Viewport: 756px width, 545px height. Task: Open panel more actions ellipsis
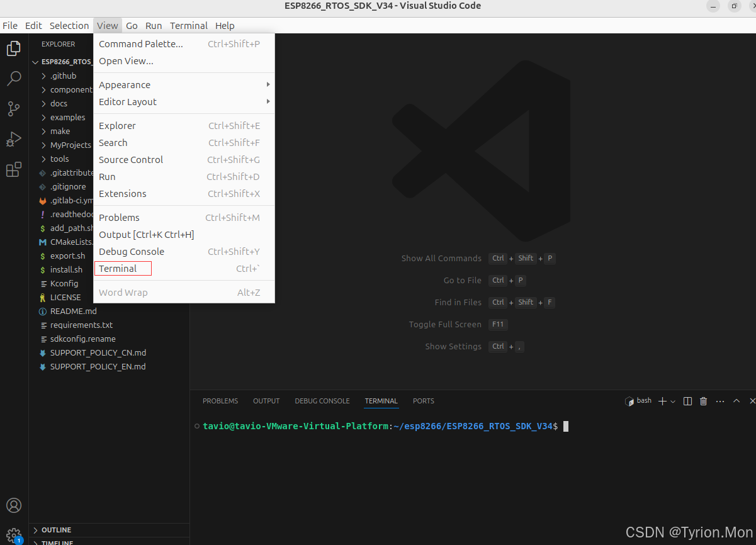pos(720,401)
